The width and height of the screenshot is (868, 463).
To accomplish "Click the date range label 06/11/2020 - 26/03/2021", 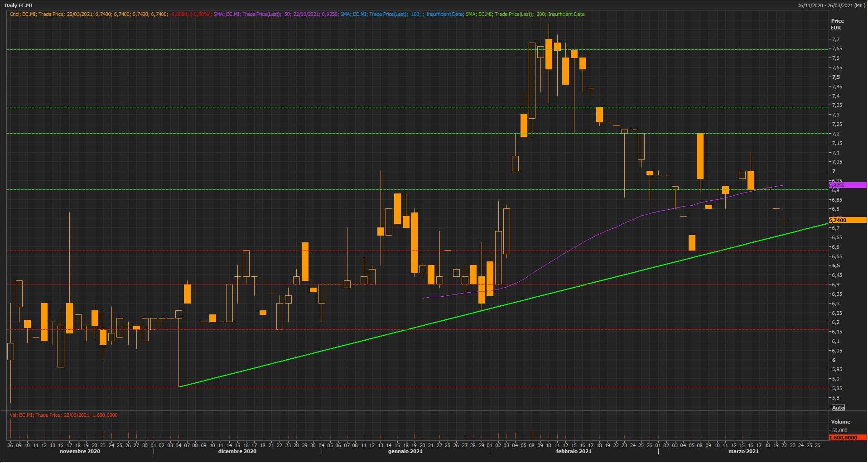I will point(831,5).
